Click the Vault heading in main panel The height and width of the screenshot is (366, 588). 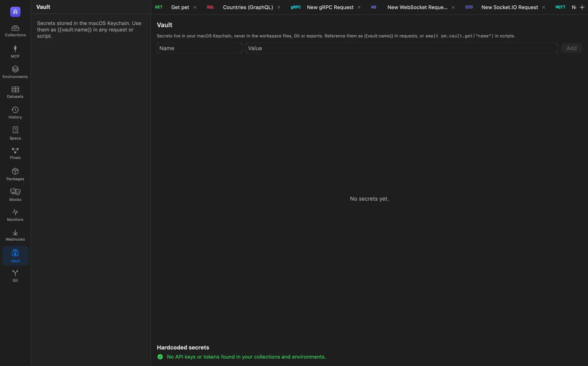coord(165,25)
